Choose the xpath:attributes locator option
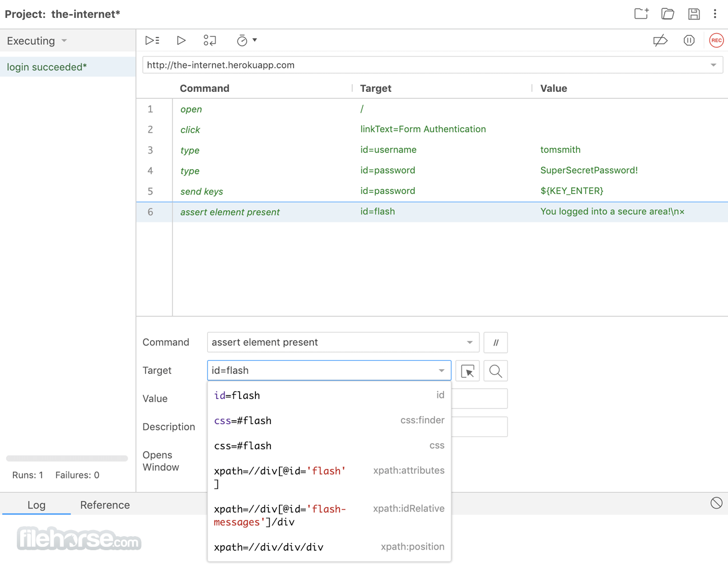This screenshot has width=728, height=567. pos(329,477)
